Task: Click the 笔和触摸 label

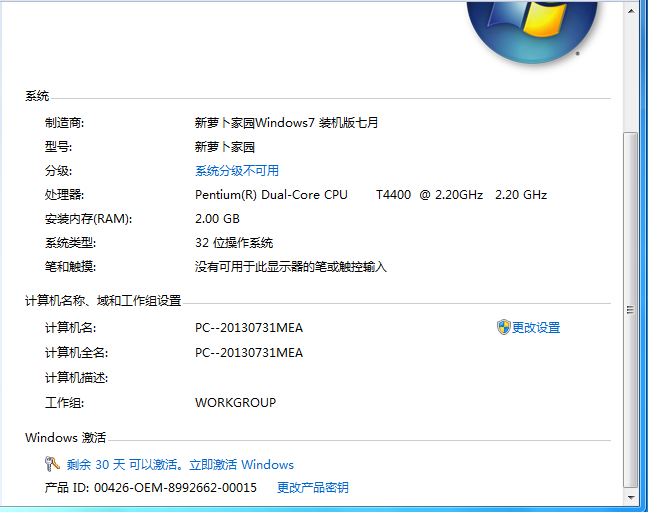Action: pos(70,267)
